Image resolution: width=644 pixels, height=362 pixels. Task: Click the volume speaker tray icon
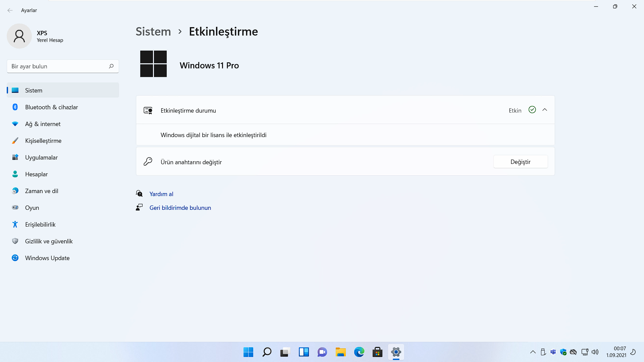point(595,352)
